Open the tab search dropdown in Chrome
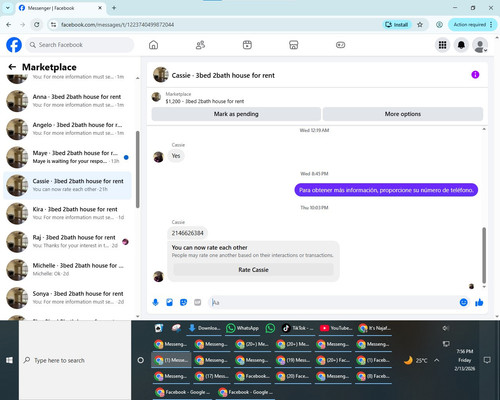The width and height of the screenshot is (500, 400). coord(8,8)
